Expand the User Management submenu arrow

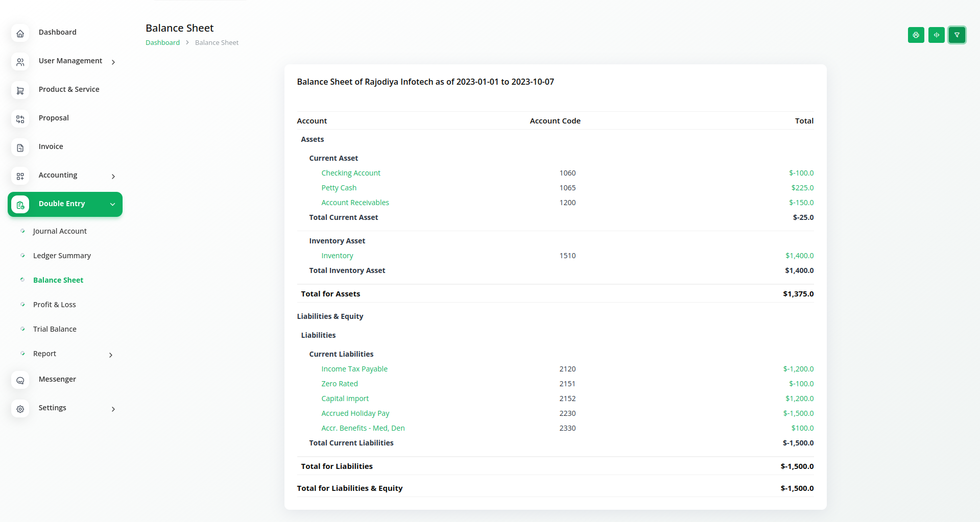click(113, 62)
